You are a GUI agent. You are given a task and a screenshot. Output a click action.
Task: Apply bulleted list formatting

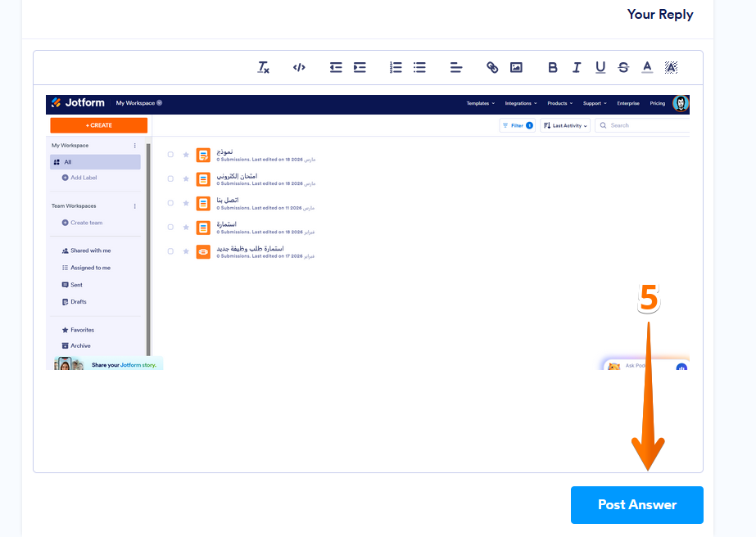point(419,67)
